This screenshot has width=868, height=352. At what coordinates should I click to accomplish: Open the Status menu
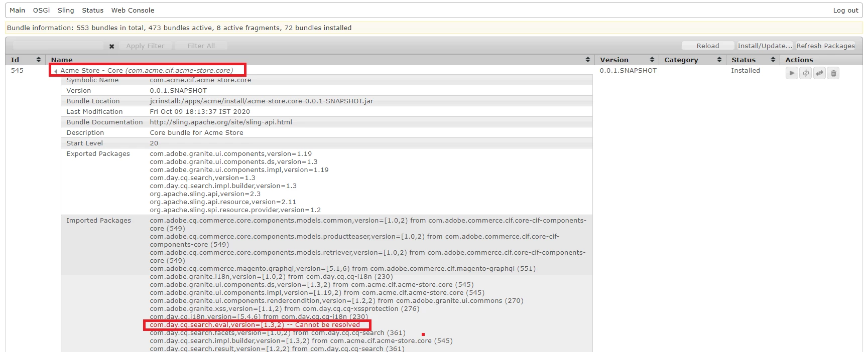(93, 10)
